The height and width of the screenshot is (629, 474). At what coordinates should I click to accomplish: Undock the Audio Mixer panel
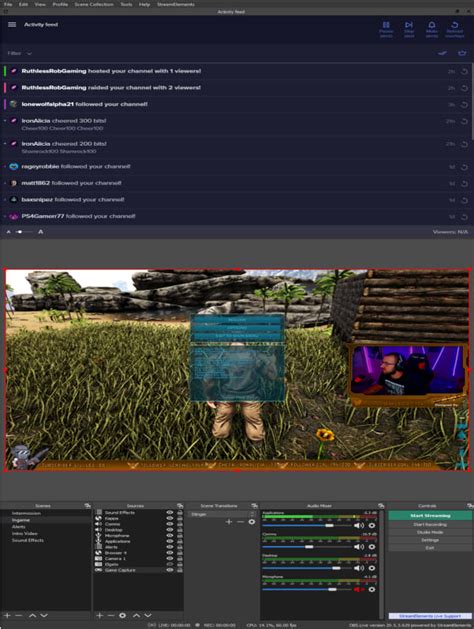(x=381, y=506)
